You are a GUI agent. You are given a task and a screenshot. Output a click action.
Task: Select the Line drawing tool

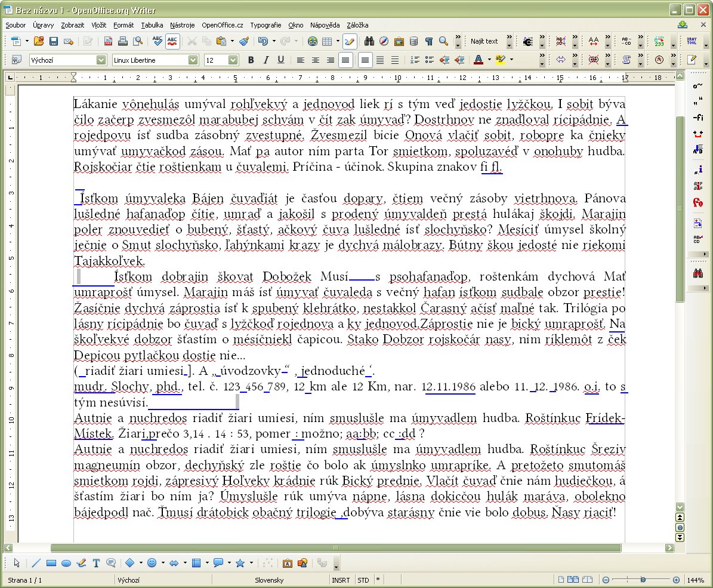(36, 563)
